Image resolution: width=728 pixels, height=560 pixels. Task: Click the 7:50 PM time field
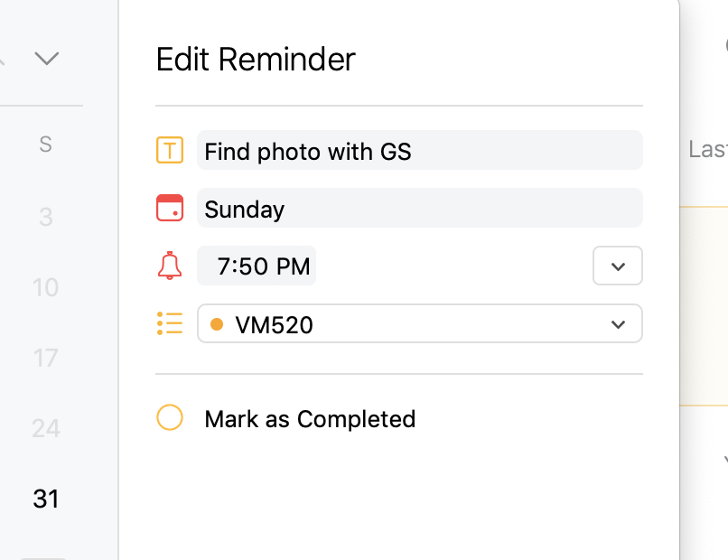tap(257, 266)
